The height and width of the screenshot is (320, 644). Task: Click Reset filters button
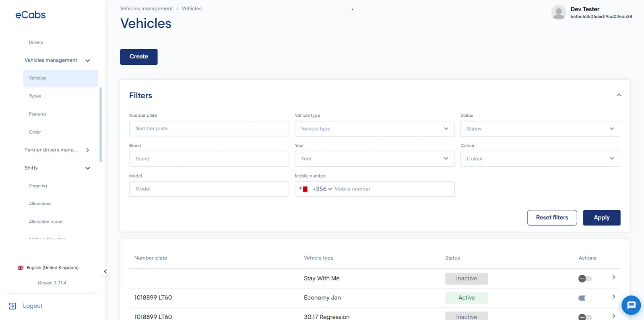click(552, 217)
